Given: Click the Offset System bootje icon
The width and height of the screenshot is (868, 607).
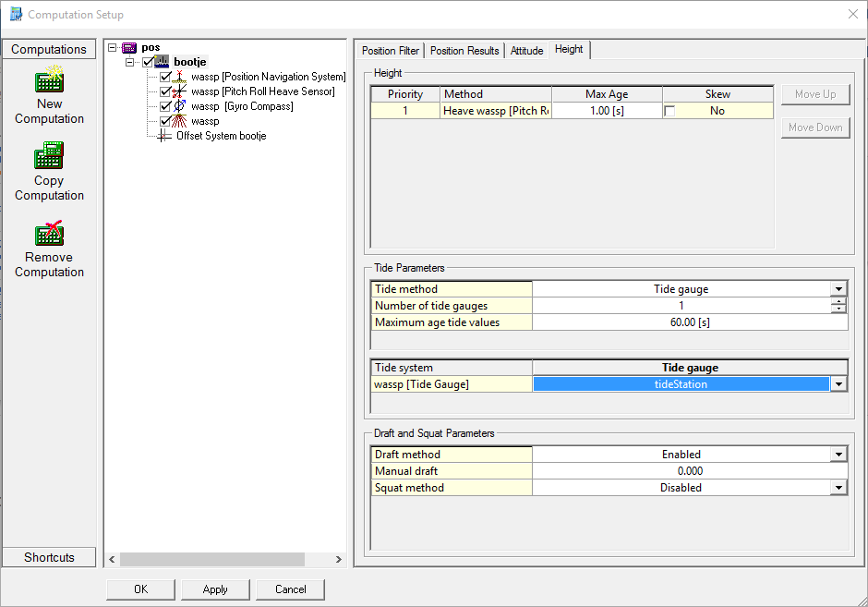Looking at the screenshot, I should pyautogui.click(x=164, y=136).
